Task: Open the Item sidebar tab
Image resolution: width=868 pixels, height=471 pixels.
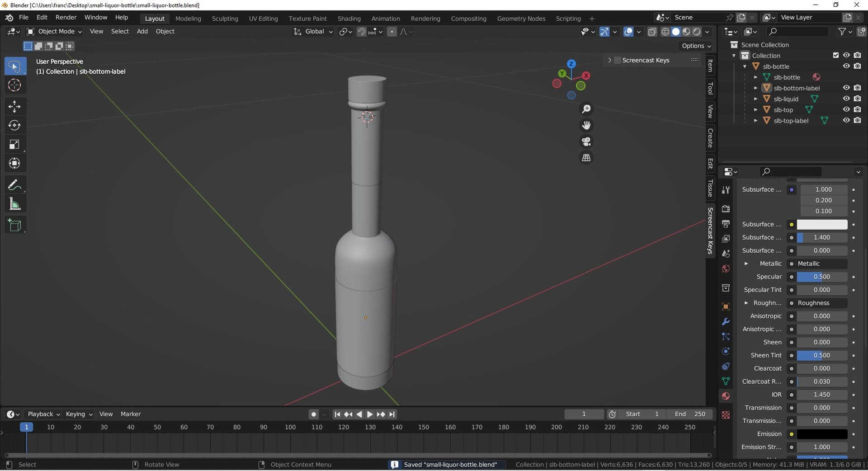Action: [x=710, y=66]
